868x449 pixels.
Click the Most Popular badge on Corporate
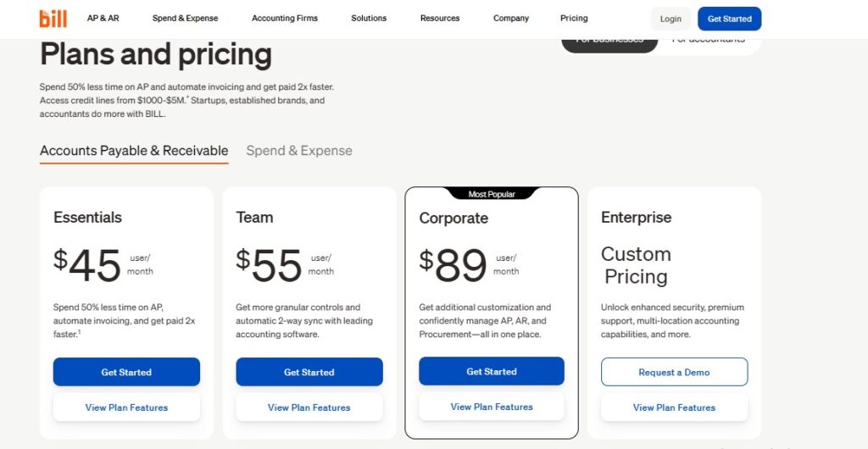pos(492,194)
